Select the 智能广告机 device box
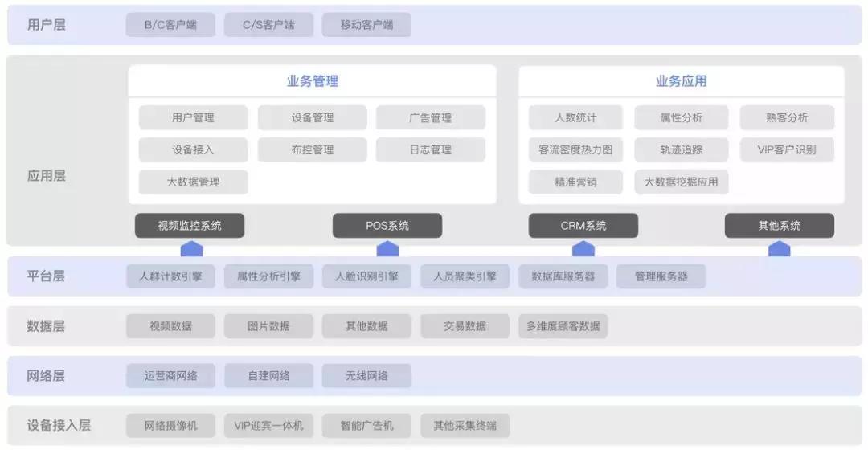Viewport: 868px width, 450px height. click(366, 426)
